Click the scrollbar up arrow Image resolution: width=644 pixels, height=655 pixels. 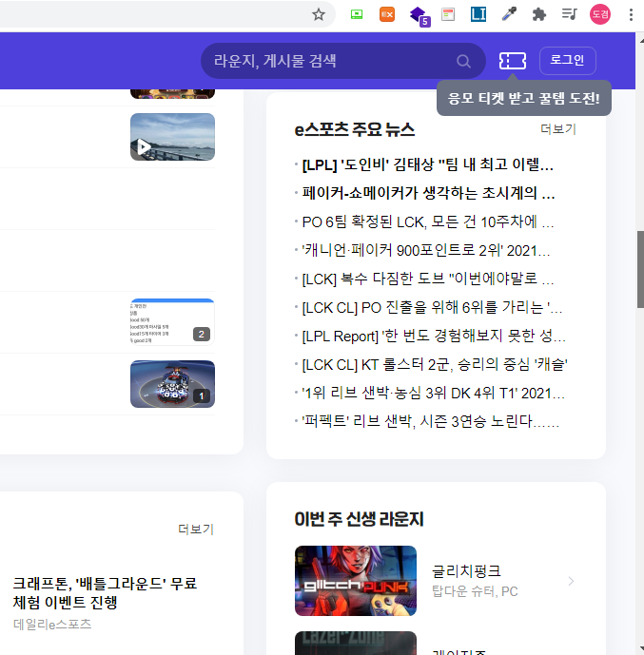[x=640, y=40]
